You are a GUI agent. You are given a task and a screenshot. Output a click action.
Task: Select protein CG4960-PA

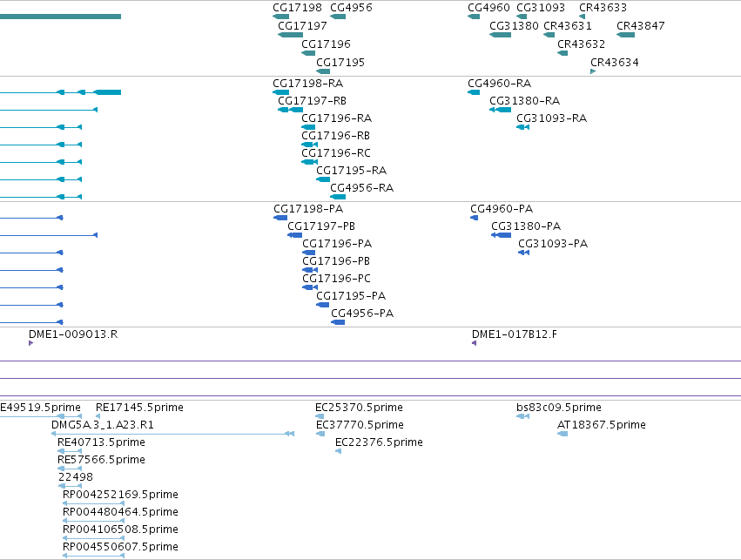tap(474, 218)
